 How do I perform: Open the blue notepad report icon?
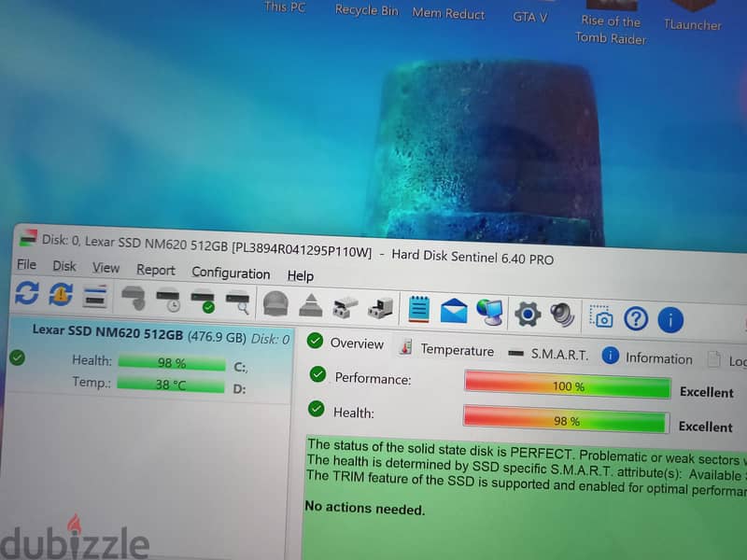418,309
